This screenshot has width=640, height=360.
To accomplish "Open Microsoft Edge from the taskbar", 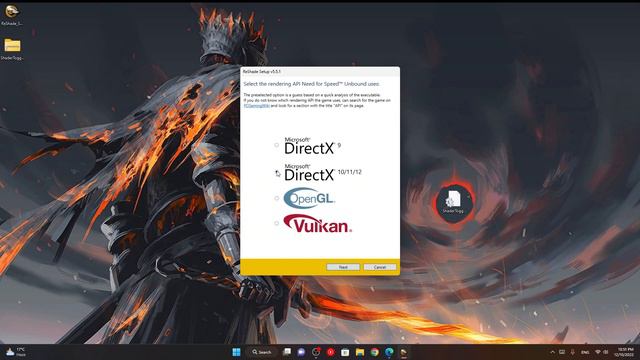I will coord(389,352).
